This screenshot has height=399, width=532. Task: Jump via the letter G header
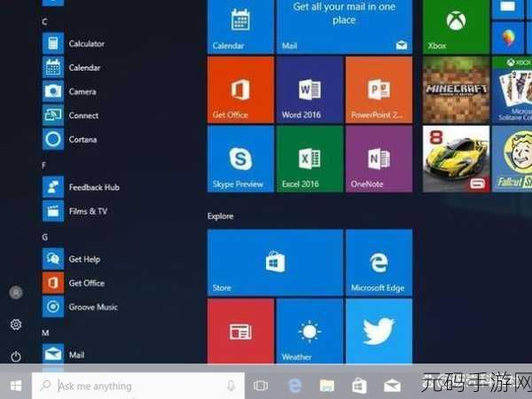pos(45,237)
